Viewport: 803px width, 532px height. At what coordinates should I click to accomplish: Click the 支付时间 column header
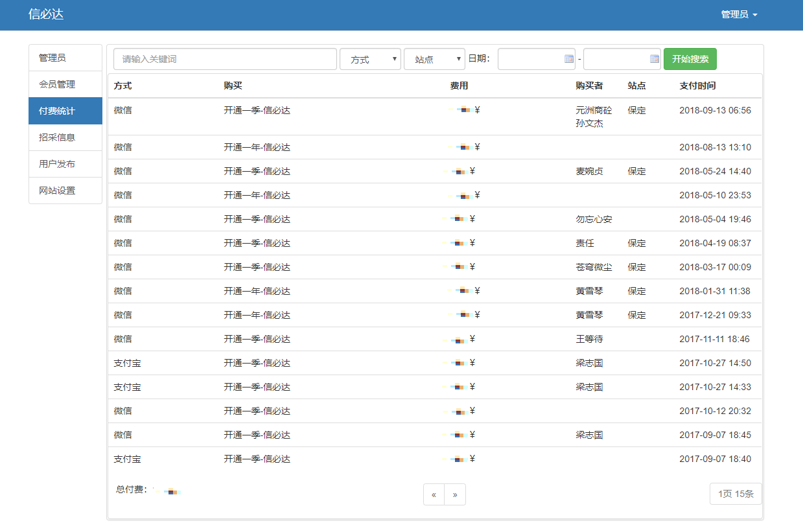tap(697, 86)
